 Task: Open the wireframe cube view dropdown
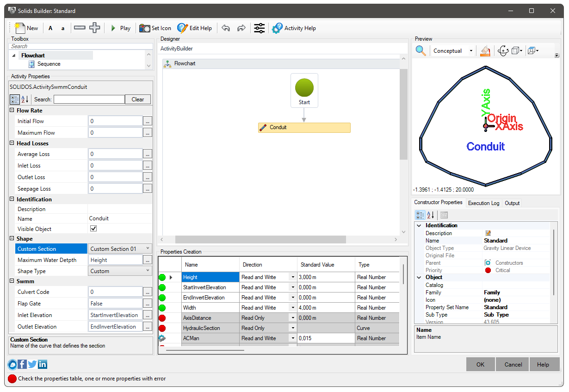click(x=517, y=51)
